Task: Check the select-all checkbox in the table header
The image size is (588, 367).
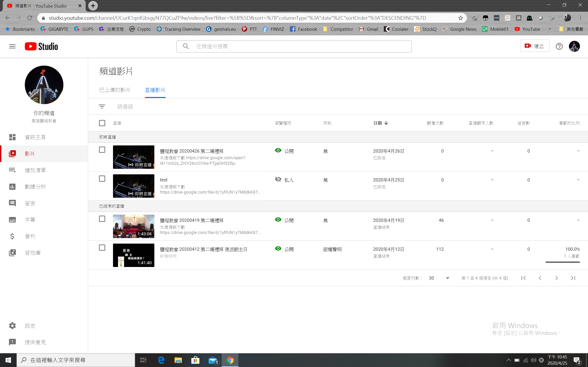Action: point(102,123)
